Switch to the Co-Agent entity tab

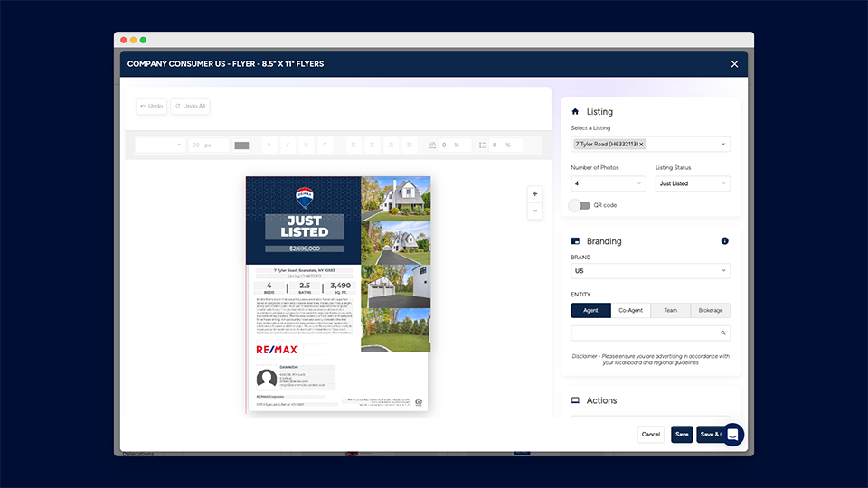point(630,310)
